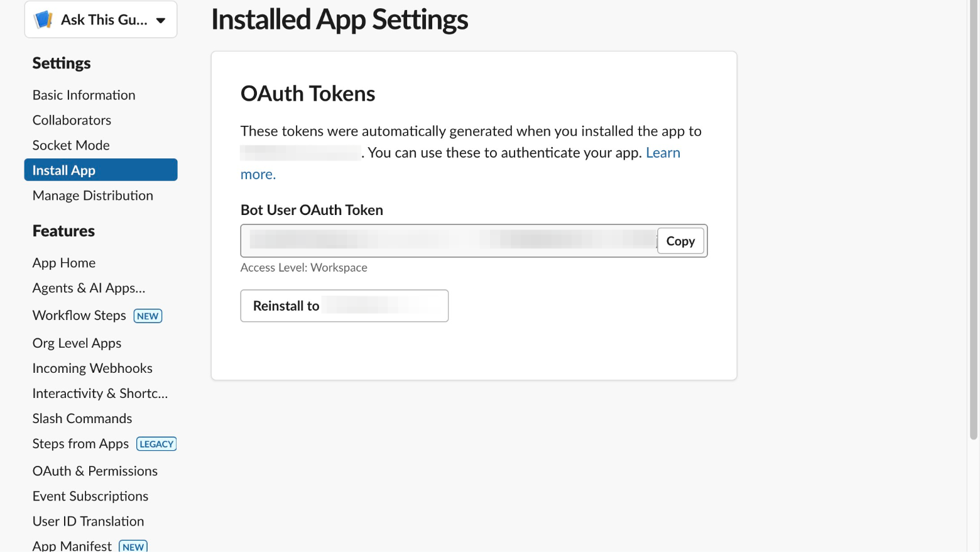
Task: Open Socket Mode settings
Action: [71, 145]
